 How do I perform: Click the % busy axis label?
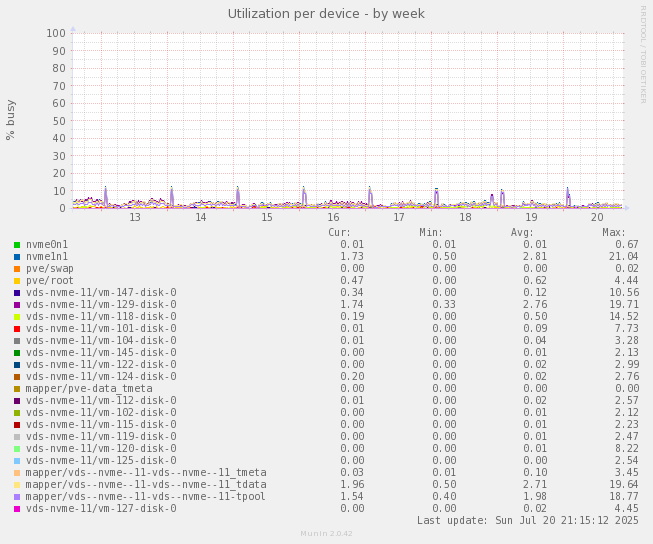[10, 120]
